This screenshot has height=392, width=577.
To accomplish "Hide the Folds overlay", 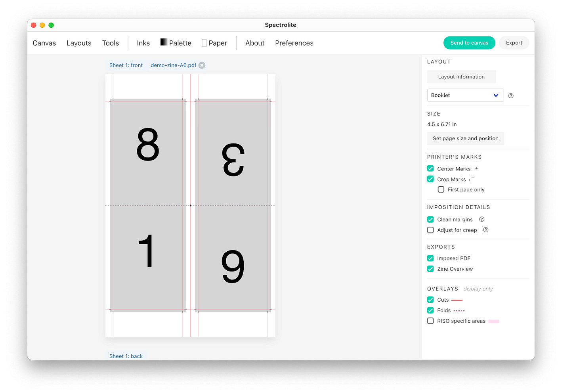I will point(430,310).
